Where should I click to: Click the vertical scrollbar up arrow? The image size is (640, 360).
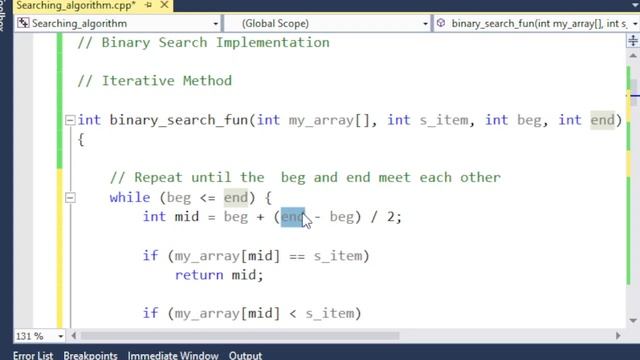[x=633, y=56]
